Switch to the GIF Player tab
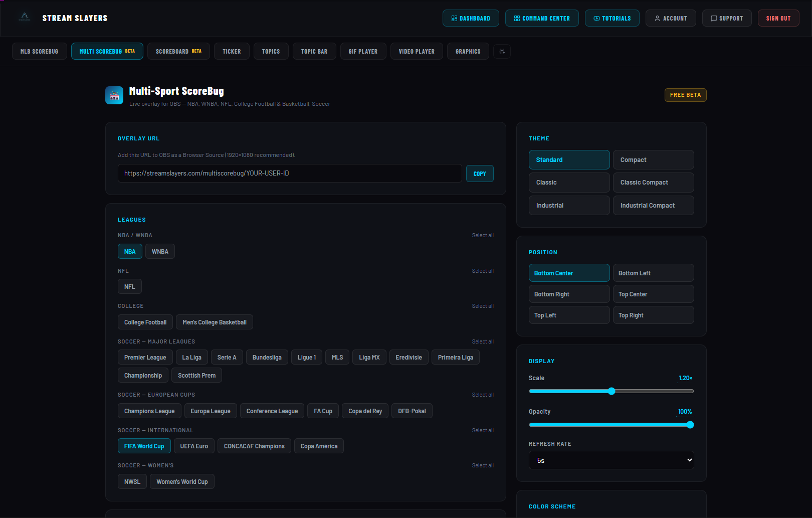Image resolution: width=812 pixels, height=518 pixels. click(363, 51)
